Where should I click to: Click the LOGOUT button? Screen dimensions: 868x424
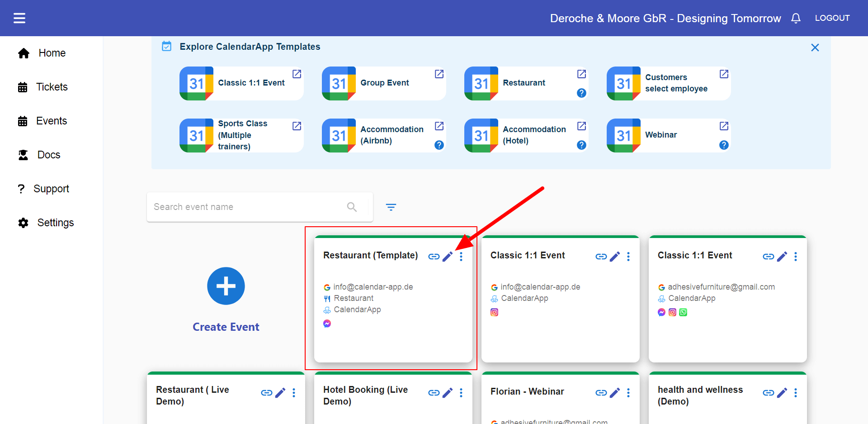click(x=832, y=18)
